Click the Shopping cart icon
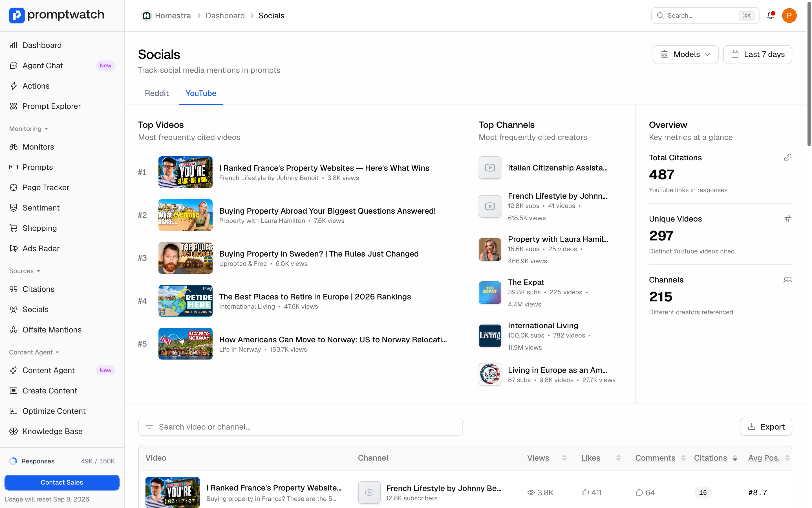Screen dimensions: 812x508 point(14,228)
